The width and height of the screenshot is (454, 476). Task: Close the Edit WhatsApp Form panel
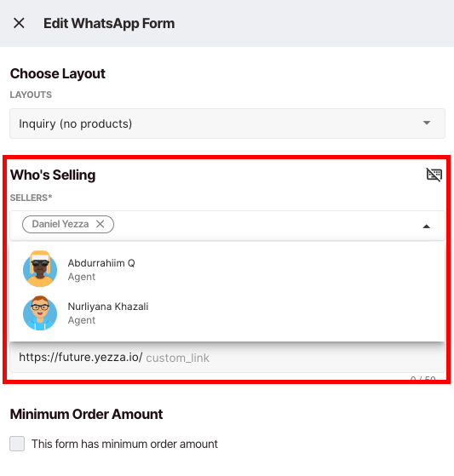point(19,23)
